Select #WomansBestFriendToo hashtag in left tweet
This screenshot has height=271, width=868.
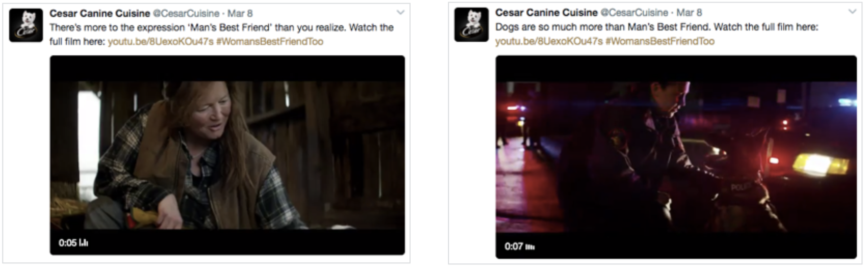(270, 42)
